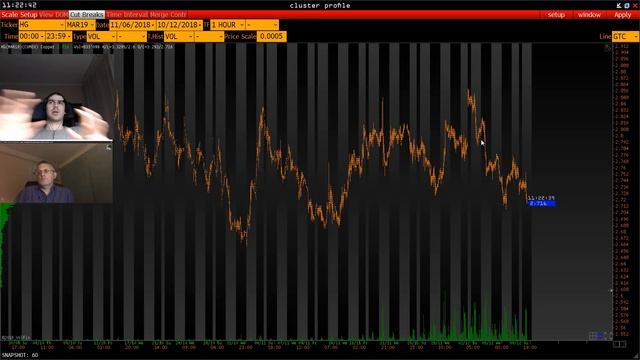640x360 pixels.
Task: Open the Time Interval menu
Action: 127,15
